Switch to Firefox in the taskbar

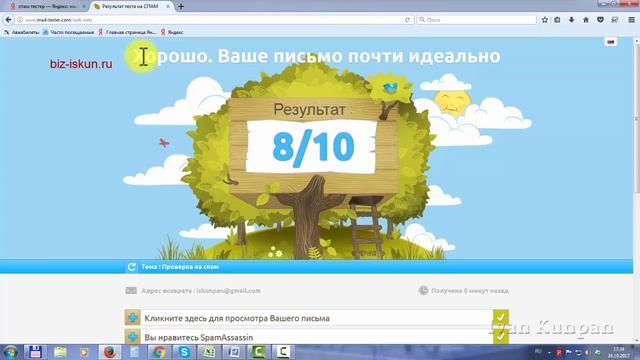tap(109, 352)
